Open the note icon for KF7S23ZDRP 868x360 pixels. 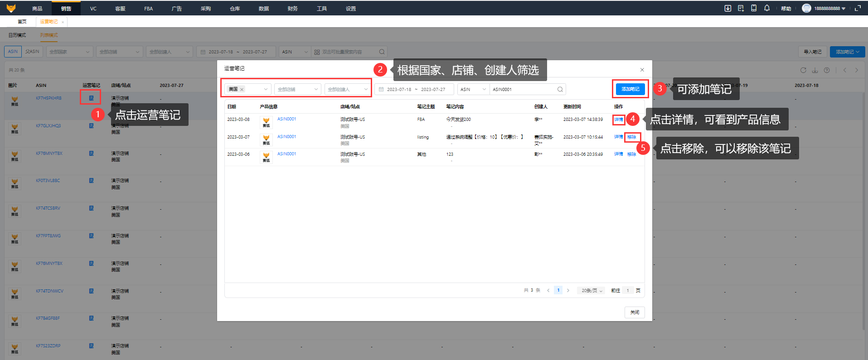(91, 346)
